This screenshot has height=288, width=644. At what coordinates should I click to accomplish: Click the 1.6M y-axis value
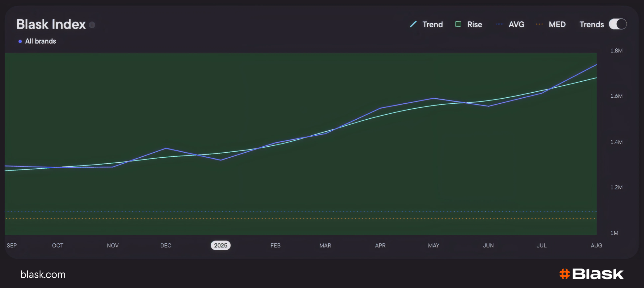pyautogui.click(x=616, y=96)
